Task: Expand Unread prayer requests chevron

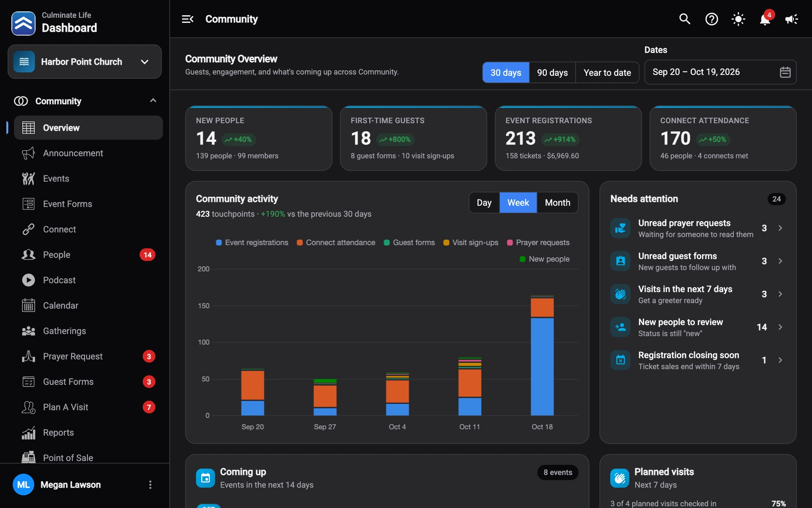Action: click(x=780, y=228)
